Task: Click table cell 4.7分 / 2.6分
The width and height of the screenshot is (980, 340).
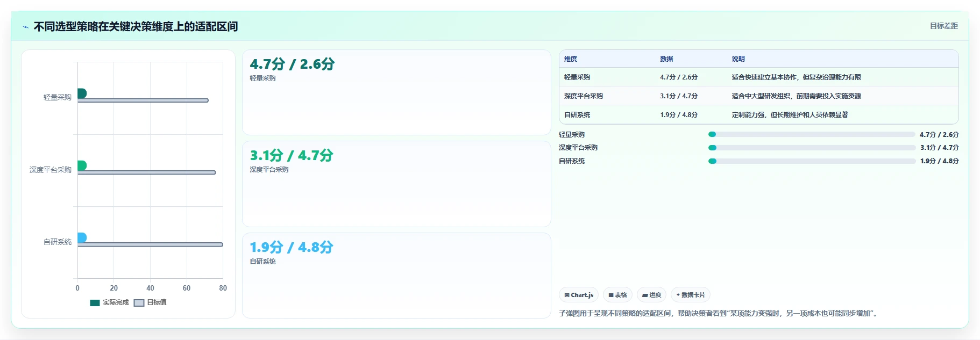Action: tap(679, 77)
